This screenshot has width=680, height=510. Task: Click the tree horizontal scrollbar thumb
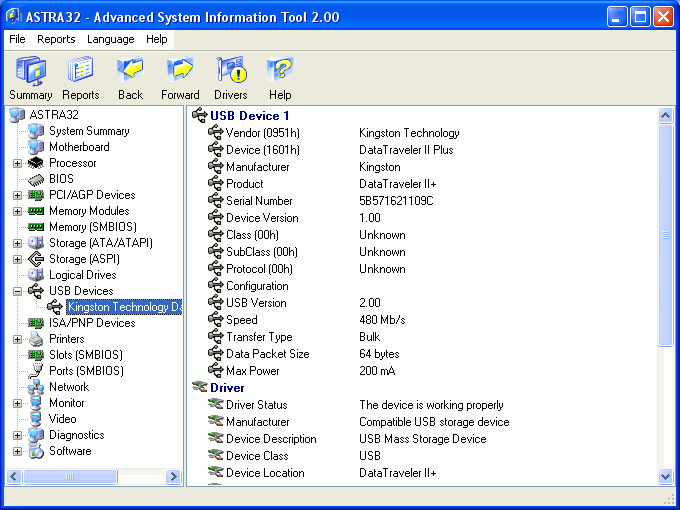point(70,476)
